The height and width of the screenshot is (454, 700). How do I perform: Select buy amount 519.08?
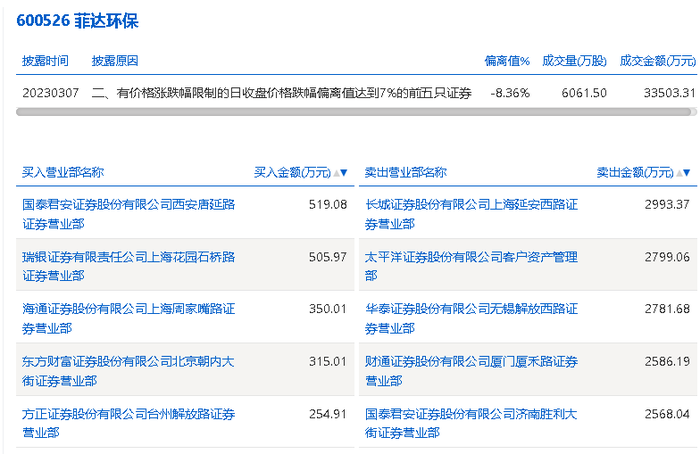(x=328, y=204)
